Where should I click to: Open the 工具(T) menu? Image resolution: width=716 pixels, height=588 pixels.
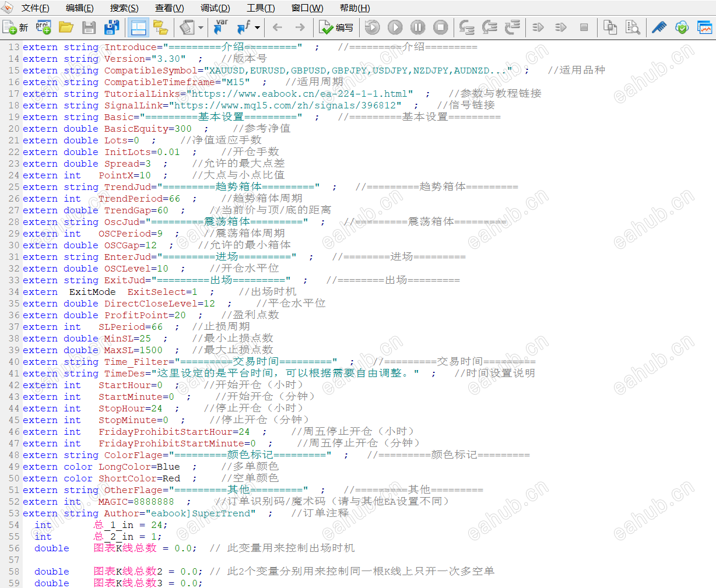pyautogui.click(x=261, y=8)
